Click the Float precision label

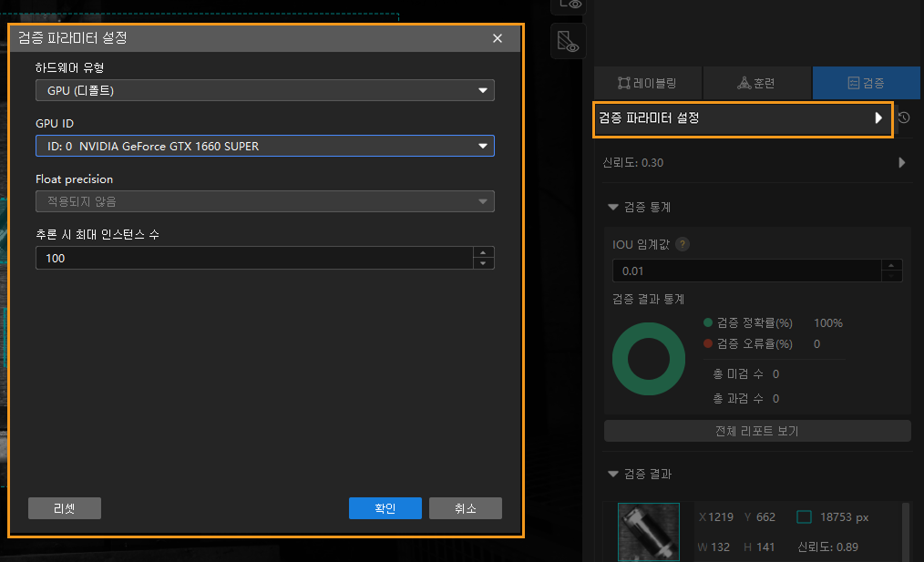74,179
